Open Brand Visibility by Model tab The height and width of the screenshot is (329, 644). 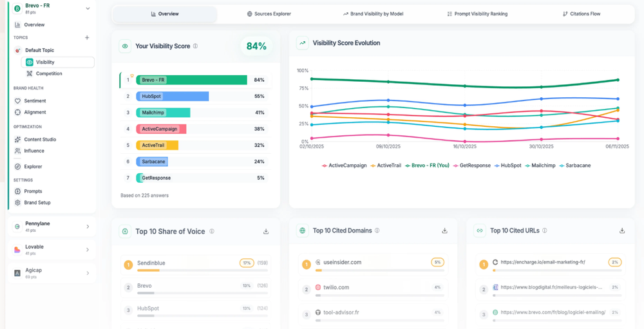[373, 14]
